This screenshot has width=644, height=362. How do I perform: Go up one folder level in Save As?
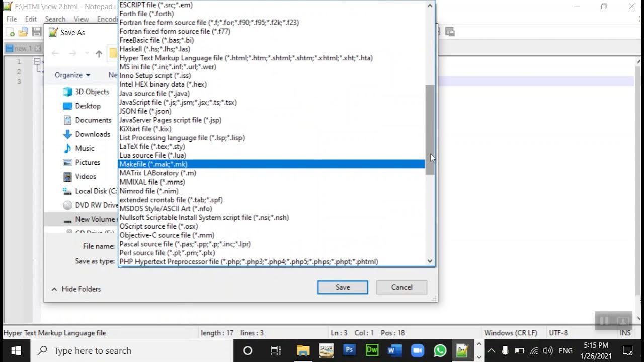[99, 53]
